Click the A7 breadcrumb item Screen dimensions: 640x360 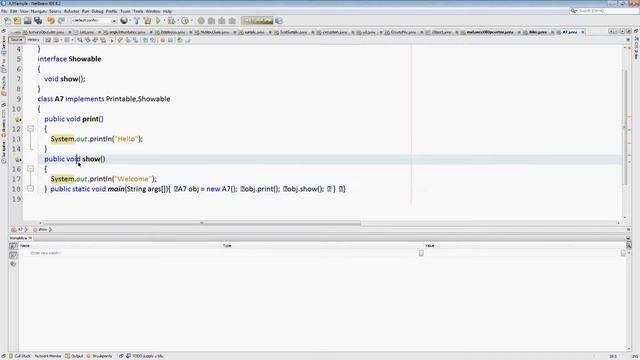coord(19,229)
